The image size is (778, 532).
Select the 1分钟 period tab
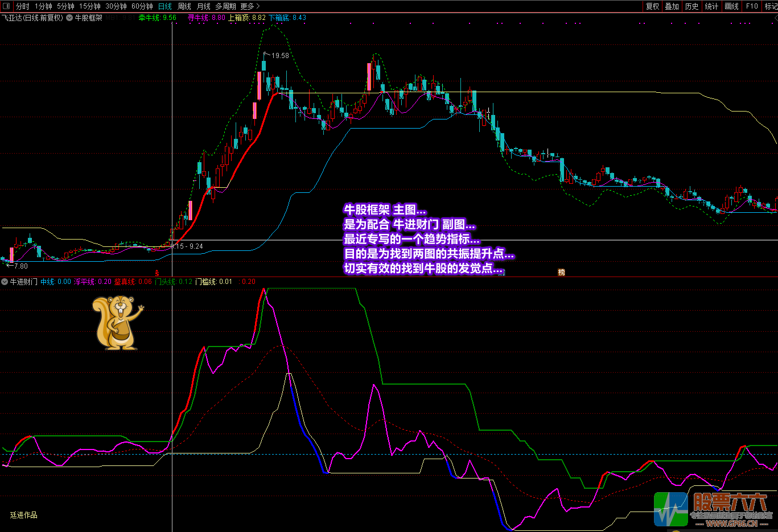pyautogui.click(x=43, y=6)
